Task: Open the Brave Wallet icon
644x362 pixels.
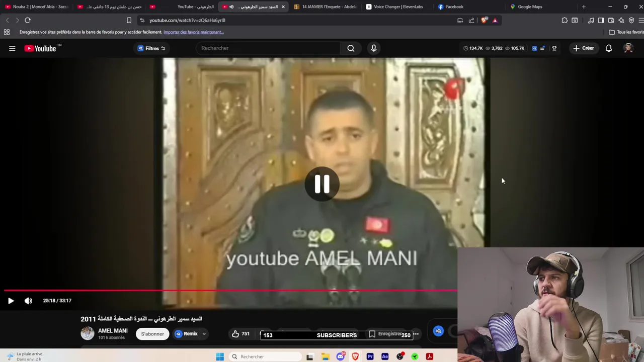Action: [611, 20]
